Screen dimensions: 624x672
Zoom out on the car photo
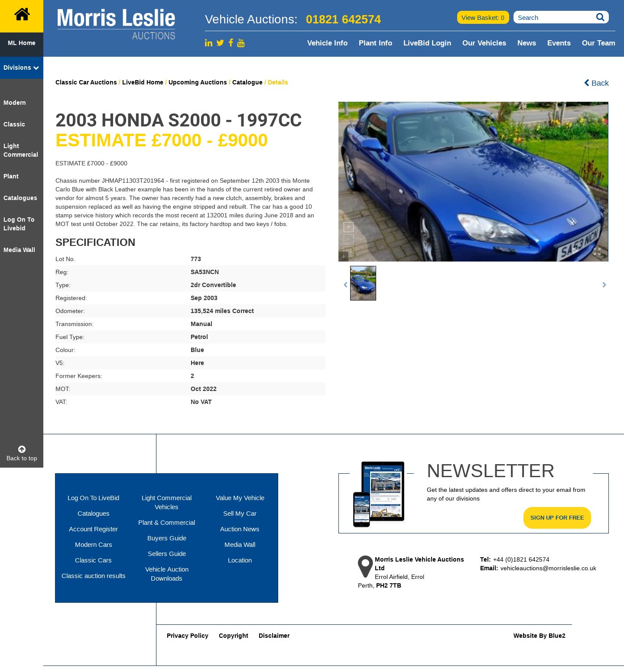[348, 239]
